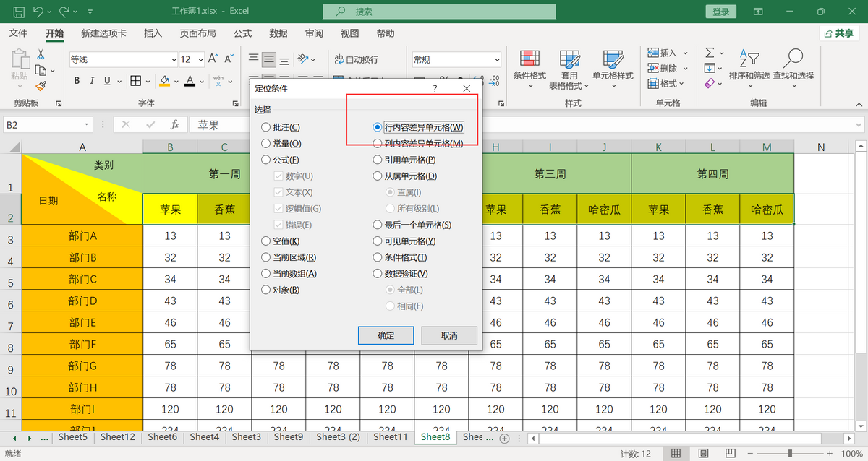Image resolution: width=868 pixels, height=461 pixels.
Task: Increase font size with the large A button
Action: 213,59
